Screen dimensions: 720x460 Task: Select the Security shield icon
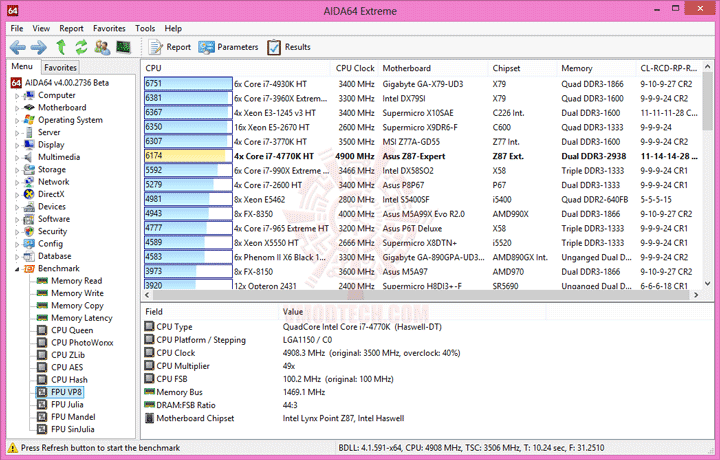(x=29, y=231)
